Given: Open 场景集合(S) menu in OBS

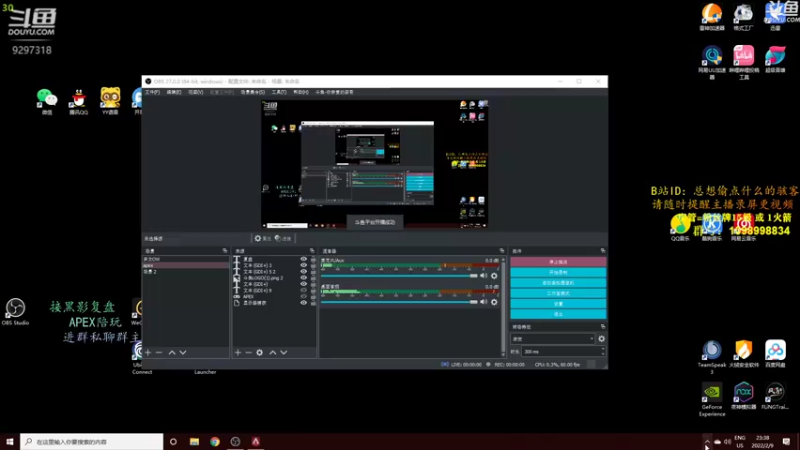Looking at the screenshot, I should (x=253, y=92).
